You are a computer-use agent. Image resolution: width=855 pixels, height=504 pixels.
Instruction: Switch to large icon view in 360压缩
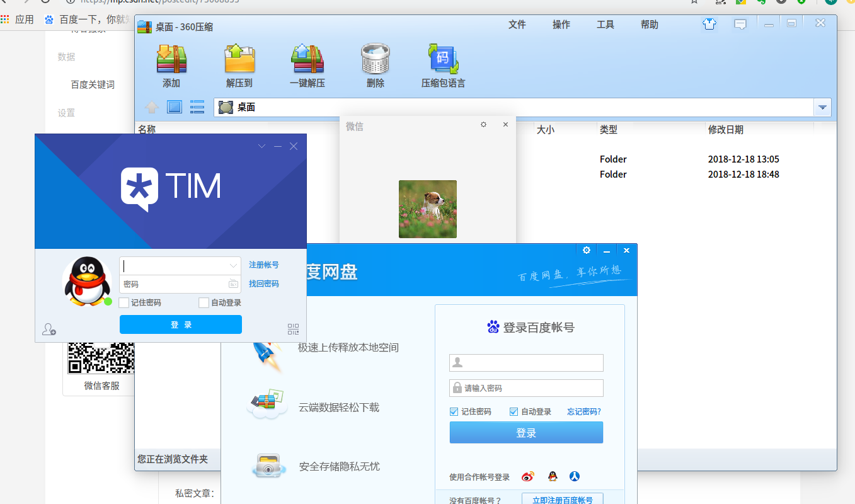tap(175, 107)
